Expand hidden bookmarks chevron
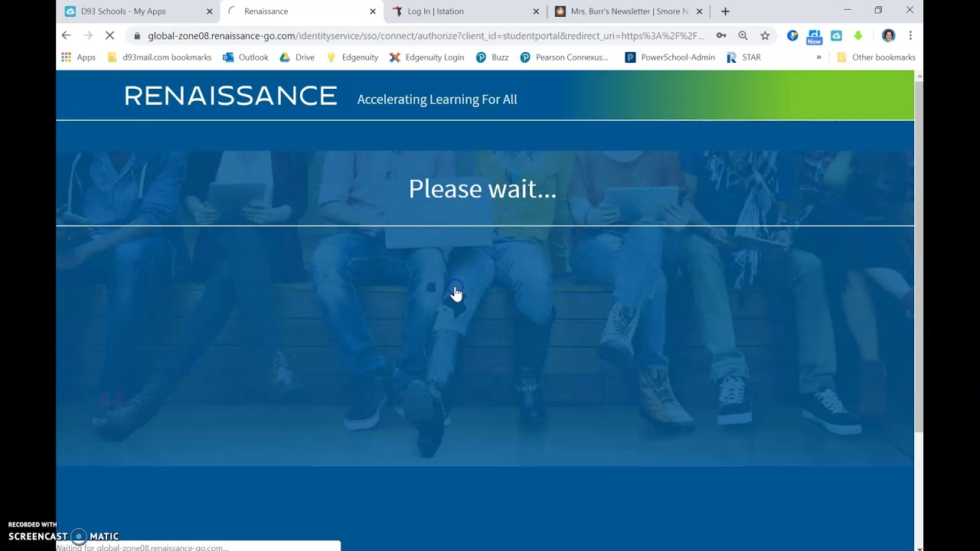Screen dimensions: 980x551 coord(818,57)
